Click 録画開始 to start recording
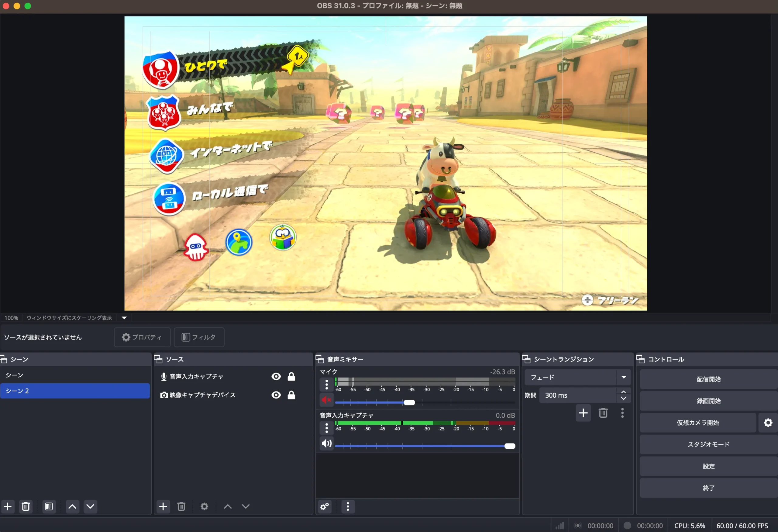Screen dimensions: 778x532 point(709,401)
